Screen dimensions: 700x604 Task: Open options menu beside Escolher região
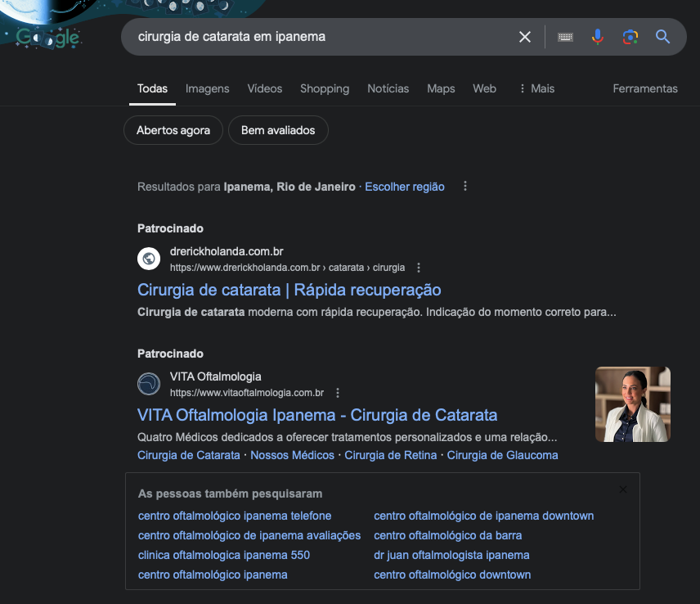pyautogui.click(x=465, y=187)
